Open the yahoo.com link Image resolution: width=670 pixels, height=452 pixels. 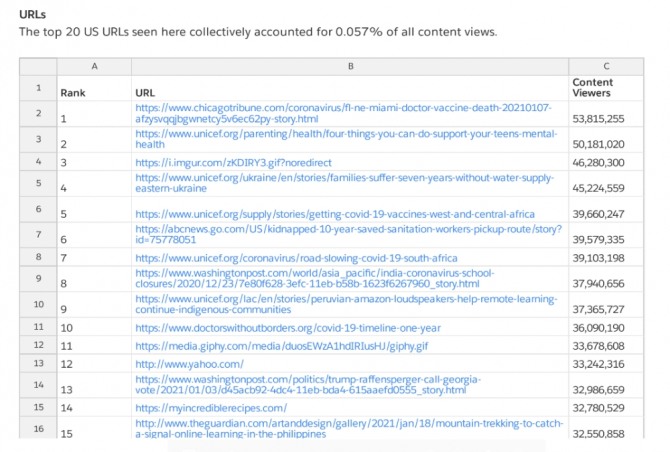coord(188,364)
